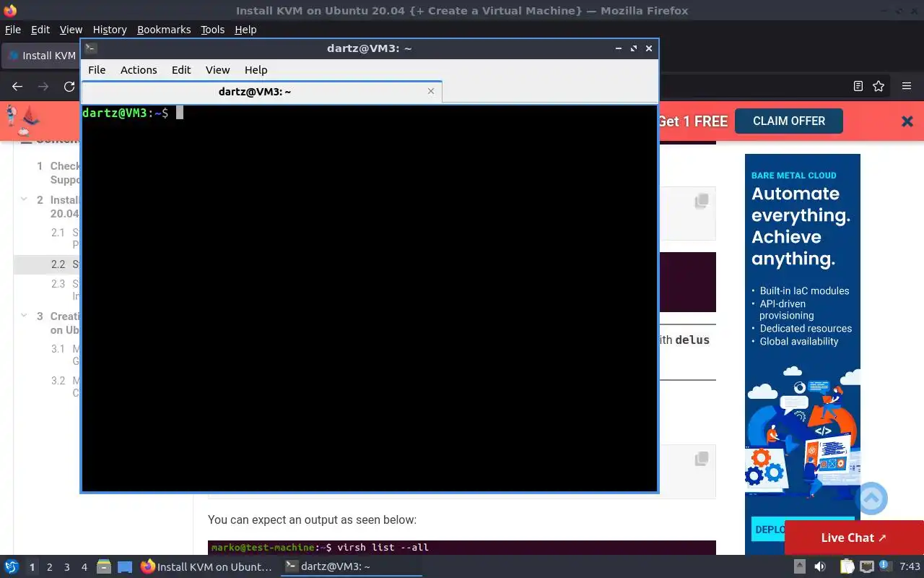Open Firefox hamburger application menu
924x578 pixels.
(907, 86)
